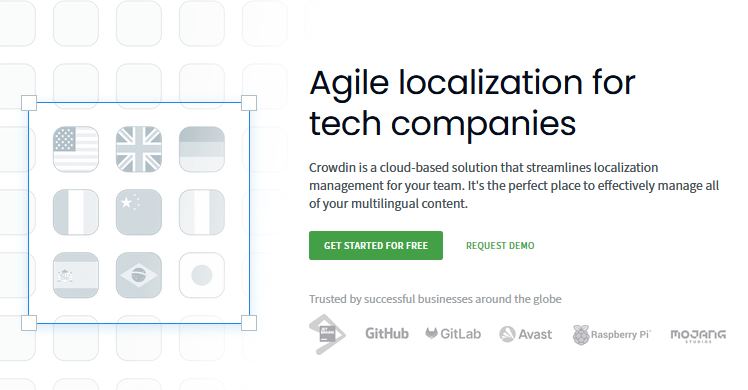Select the Avast logo
Screen dimensions: 748x390
click(x=526, y=334)
